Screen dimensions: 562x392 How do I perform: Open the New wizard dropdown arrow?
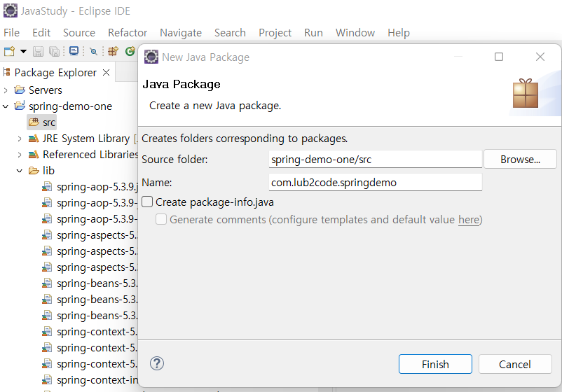click(x=23, y=52)
